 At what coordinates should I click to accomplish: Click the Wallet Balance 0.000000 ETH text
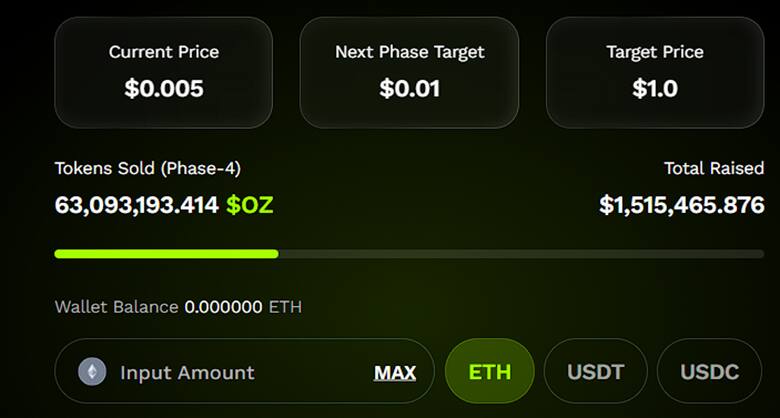(x=178, y=307)
